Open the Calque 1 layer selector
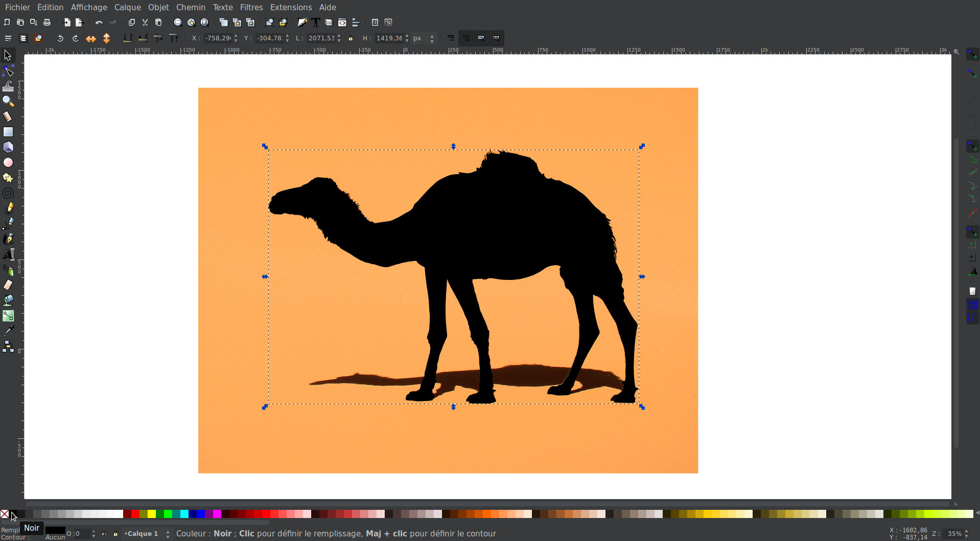This screenshot has height=541, width=980. point(146,534)
